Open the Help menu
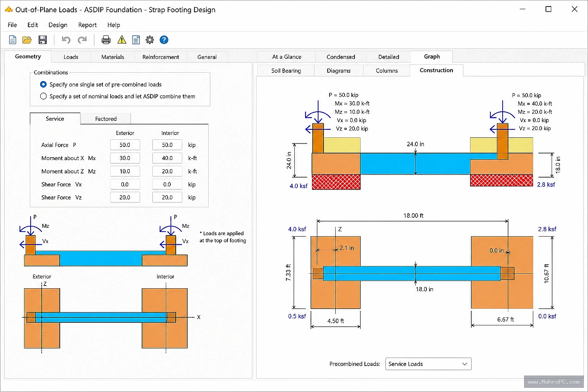The image size is (588, 392). tap(114, 25)
